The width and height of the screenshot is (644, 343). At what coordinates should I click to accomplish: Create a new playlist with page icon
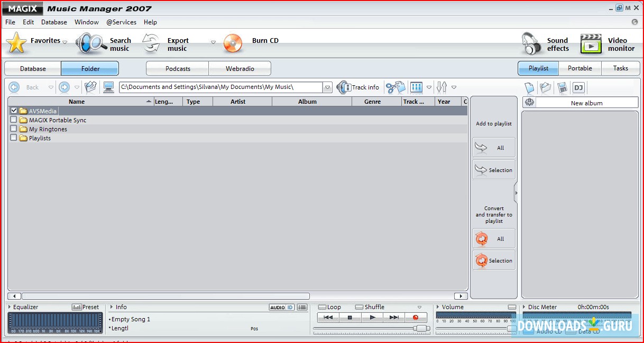(x=529, y=87)
